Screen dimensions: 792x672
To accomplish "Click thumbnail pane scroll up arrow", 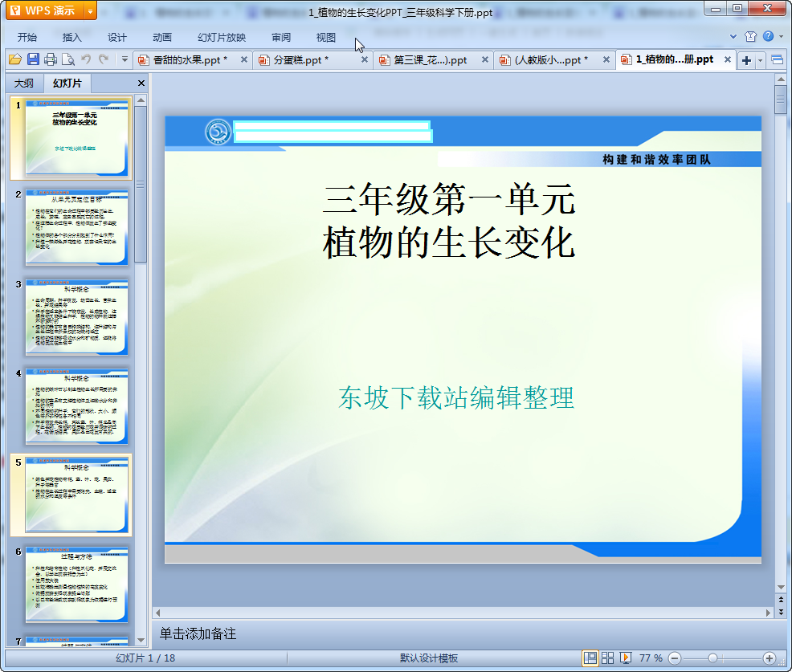I will pos(141,100).
